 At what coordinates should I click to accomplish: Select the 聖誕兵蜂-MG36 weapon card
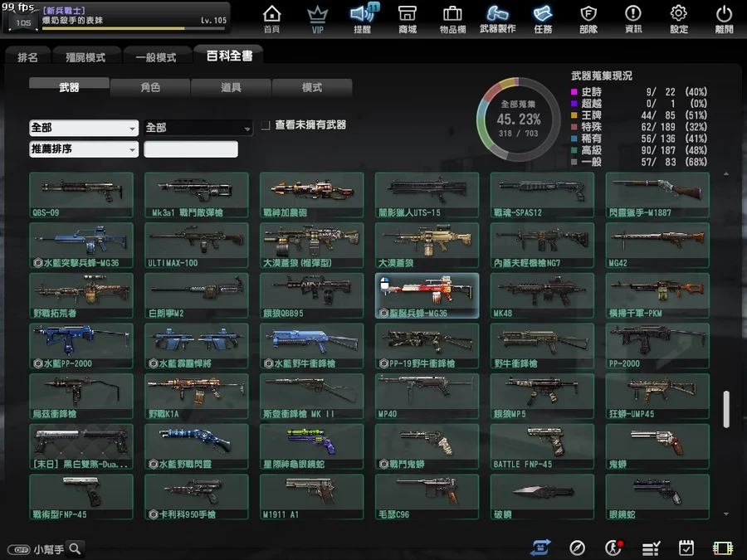427,295
